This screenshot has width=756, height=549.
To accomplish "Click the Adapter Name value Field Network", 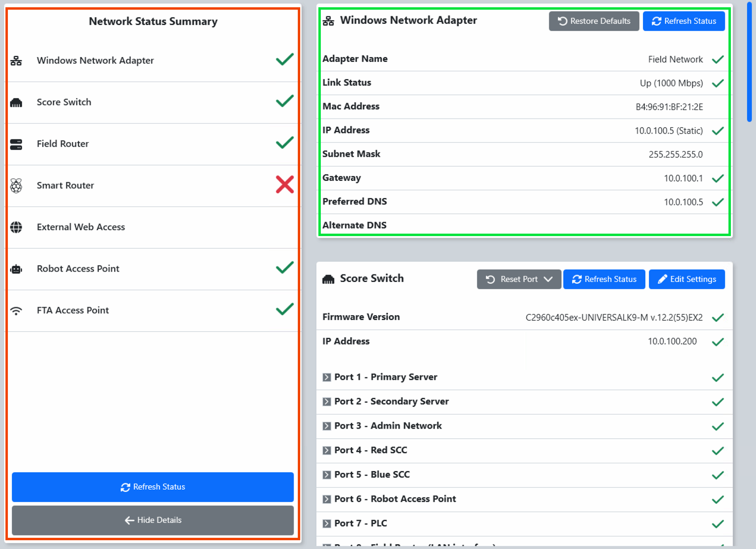I will (675, 60).
